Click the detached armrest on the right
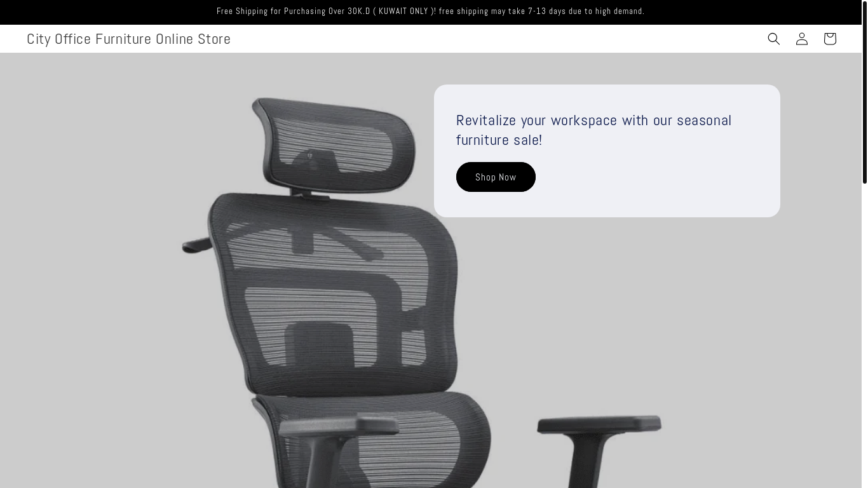This screenshot has height=488, width=868. tap(597, 451)
